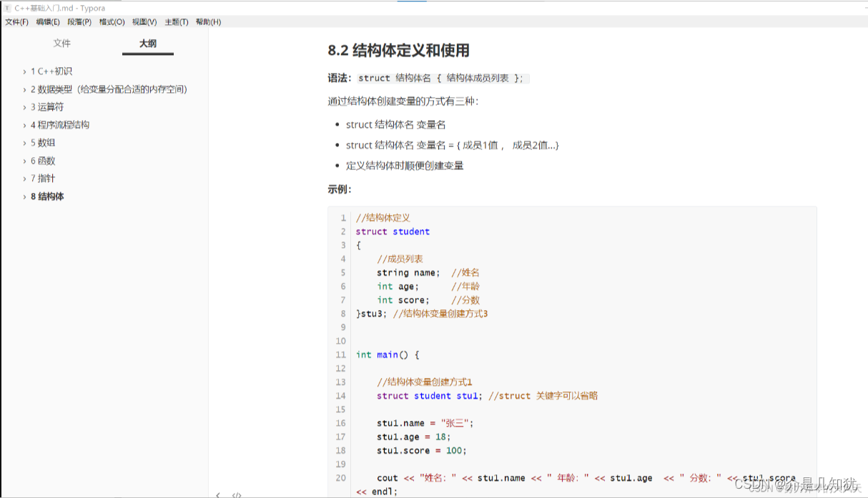Click bullet 'struct 结构体名 变量名'
This screenshot has width=868, height=498.
396,124
